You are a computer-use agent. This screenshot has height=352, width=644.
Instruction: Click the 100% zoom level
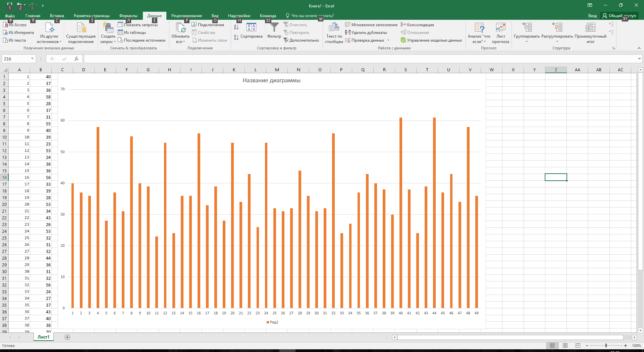tap(636, 346)
